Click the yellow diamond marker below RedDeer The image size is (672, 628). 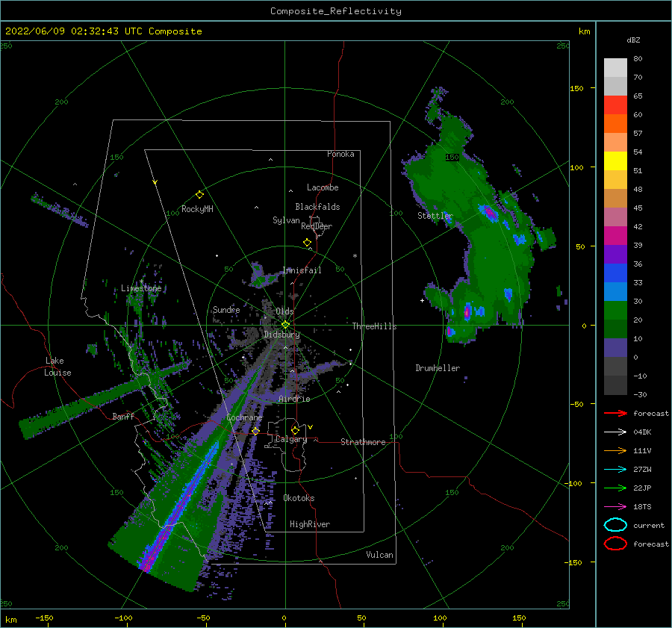pyautogui.click(x=308, y=242)
